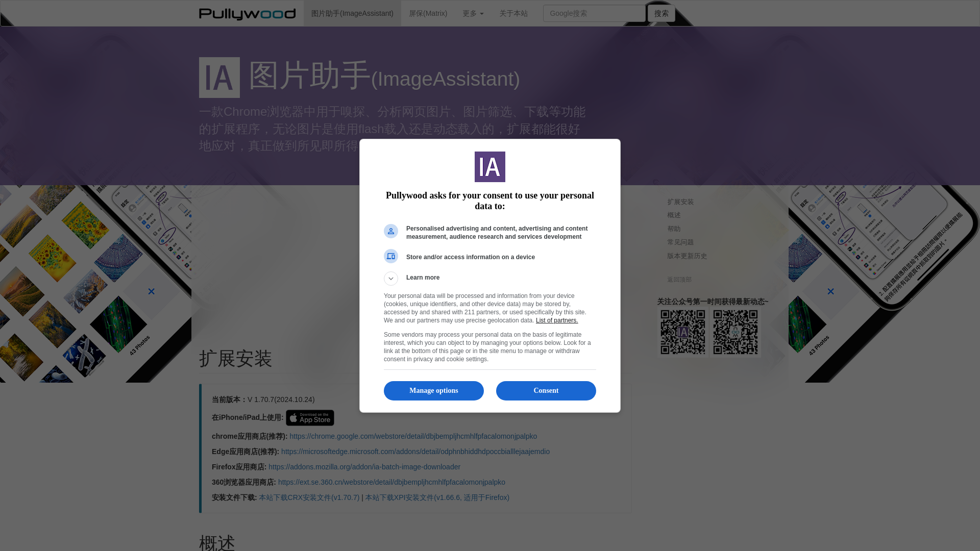Screen dimensions: 980x551
Task: Click 返回顶部 link
Action: (679, 280)
